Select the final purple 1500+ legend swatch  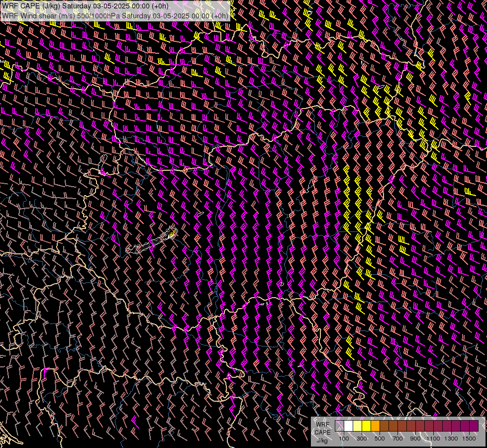(x=474, y=426)
